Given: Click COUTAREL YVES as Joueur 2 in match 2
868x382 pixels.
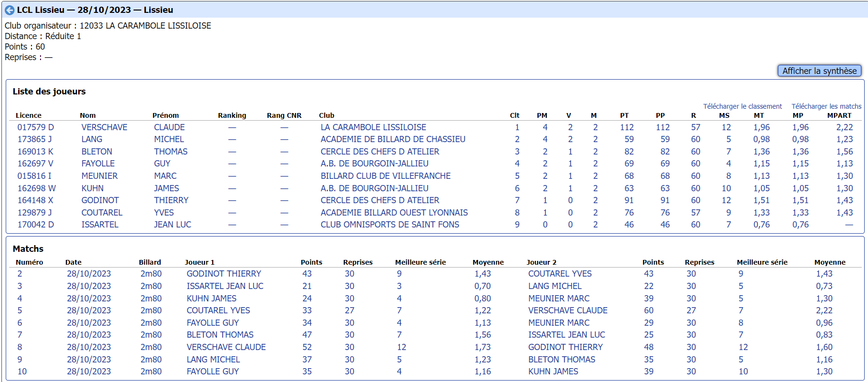Looking at the screenshot, I should point(560,274).
